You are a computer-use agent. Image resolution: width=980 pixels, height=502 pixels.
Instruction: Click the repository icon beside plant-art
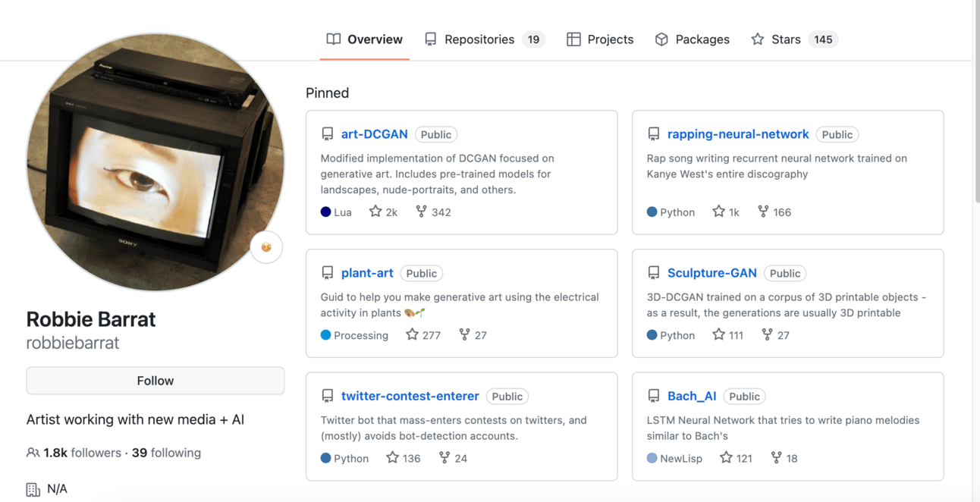pos(328,273)
